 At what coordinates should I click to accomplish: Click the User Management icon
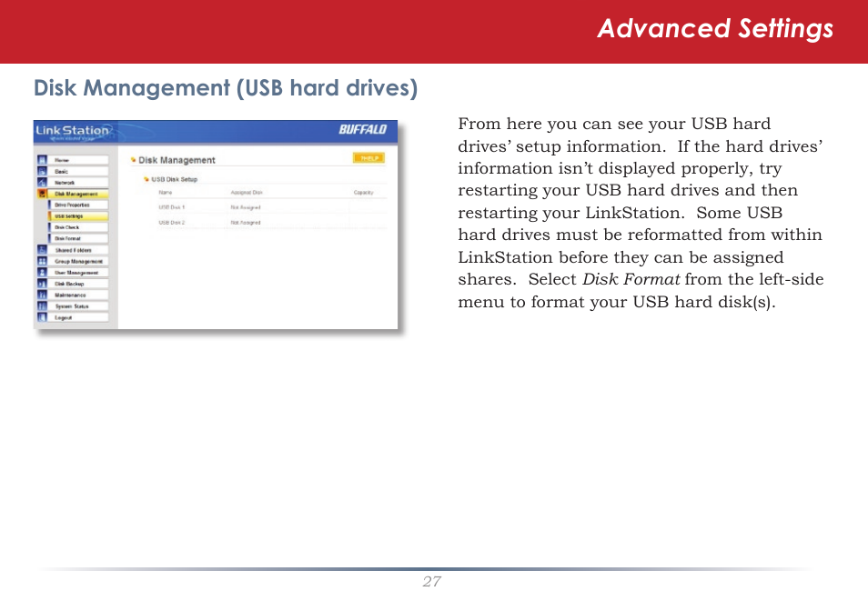click(x=42, y=272)
